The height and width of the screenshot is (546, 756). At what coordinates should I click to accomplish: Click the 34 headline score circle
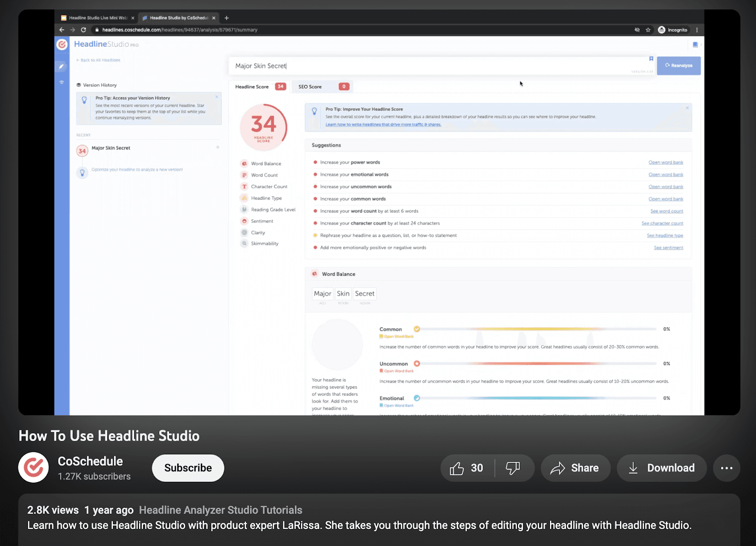tap(264, 127)
